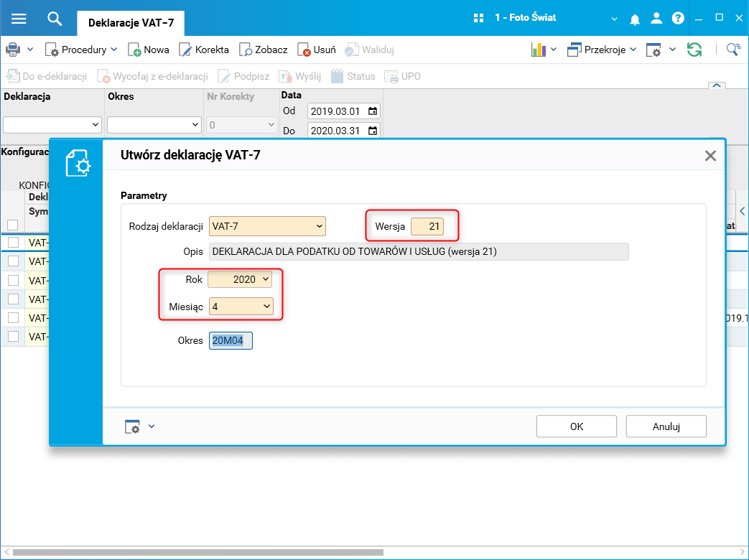The image size is (749, 560).
Task: Close the Utwórz deklarację VAT-7 dialog
Action: pyautogui.click(x=710, y=156)
